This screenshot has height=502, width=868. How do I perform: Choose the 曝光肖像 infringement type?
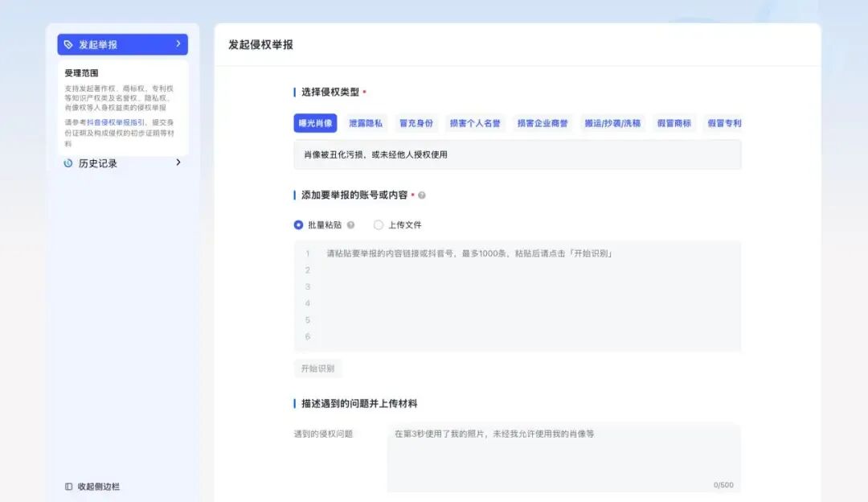(x=315, y=123)
